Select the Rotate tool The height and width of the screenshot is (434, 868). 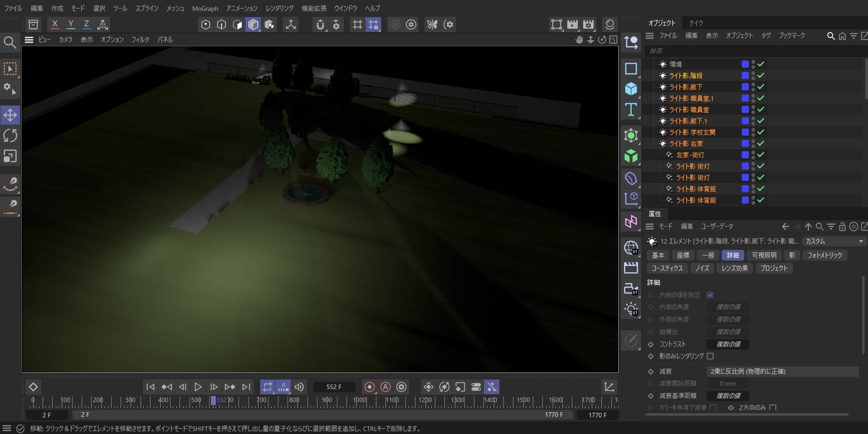[10, 135]
